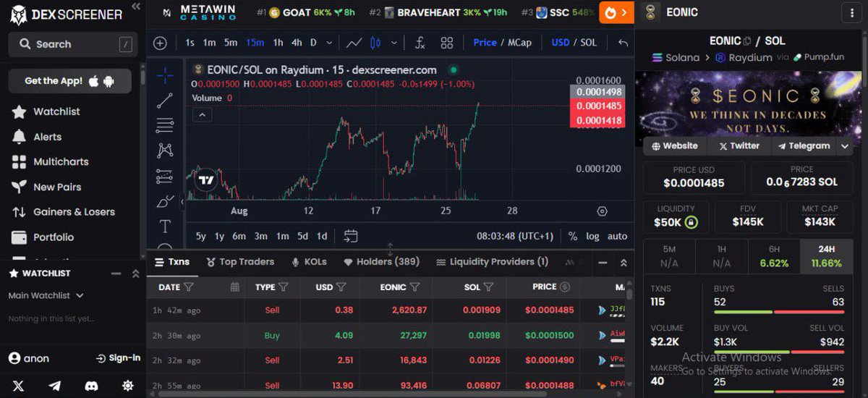868x398 pixels.
Task: Set chart currency to USD
Action: click(x=561, y=43)
